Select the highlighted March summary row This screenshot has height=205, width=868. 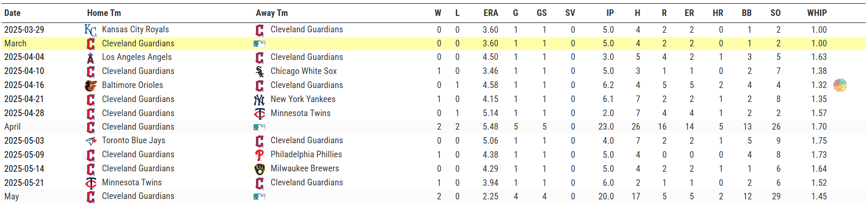pyautogui.click(x=433, y=44)
